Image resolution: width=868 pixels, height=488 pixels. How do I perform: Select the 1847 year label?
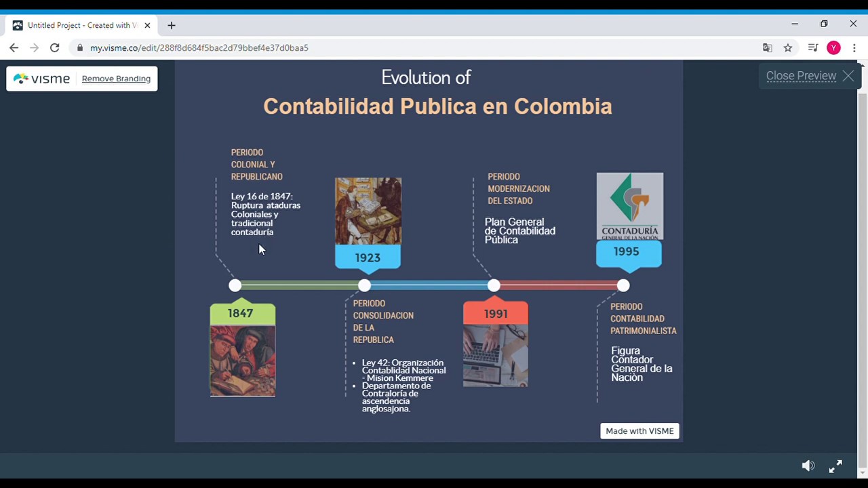click(x=242, y=313)
